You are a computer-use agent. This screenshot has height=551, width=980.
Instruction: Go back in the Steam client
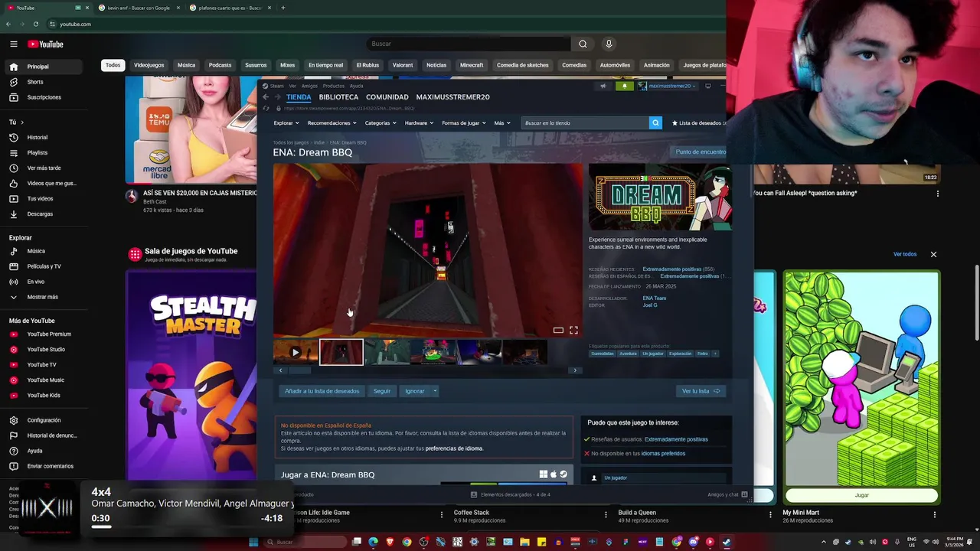pyautogui.click(x=266, y=97)
